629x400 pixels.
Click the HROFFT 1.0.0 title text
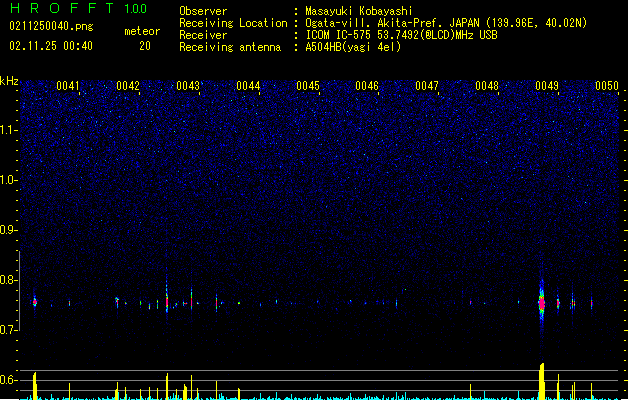point(78,8)
